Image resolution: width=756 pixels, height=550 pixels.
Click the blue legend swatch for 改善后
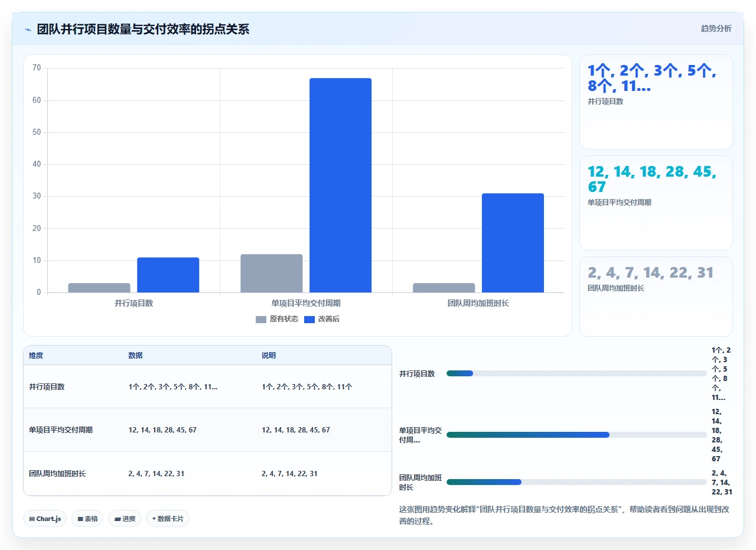(309, 320)
